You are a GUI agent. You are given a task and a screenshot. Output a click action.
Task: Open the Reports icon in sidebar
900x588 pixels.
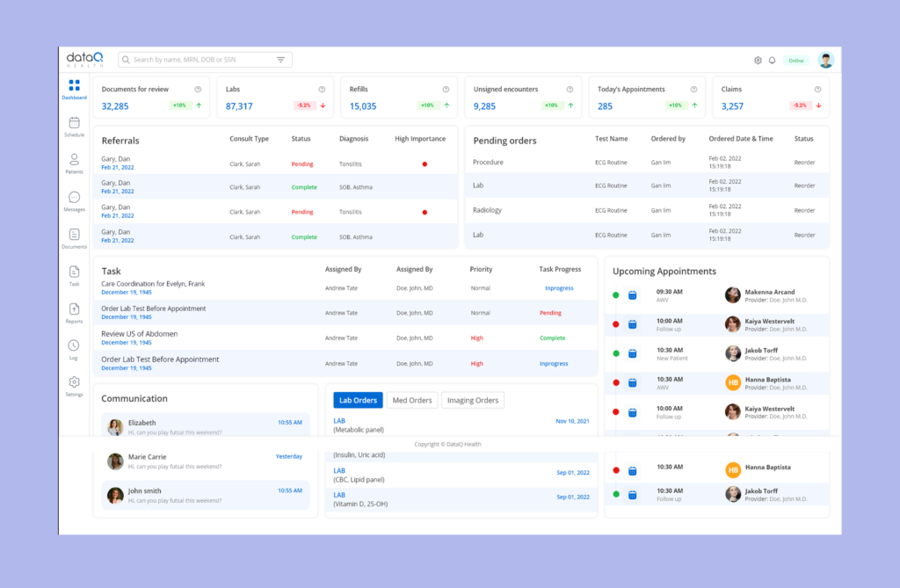(74, 309)
